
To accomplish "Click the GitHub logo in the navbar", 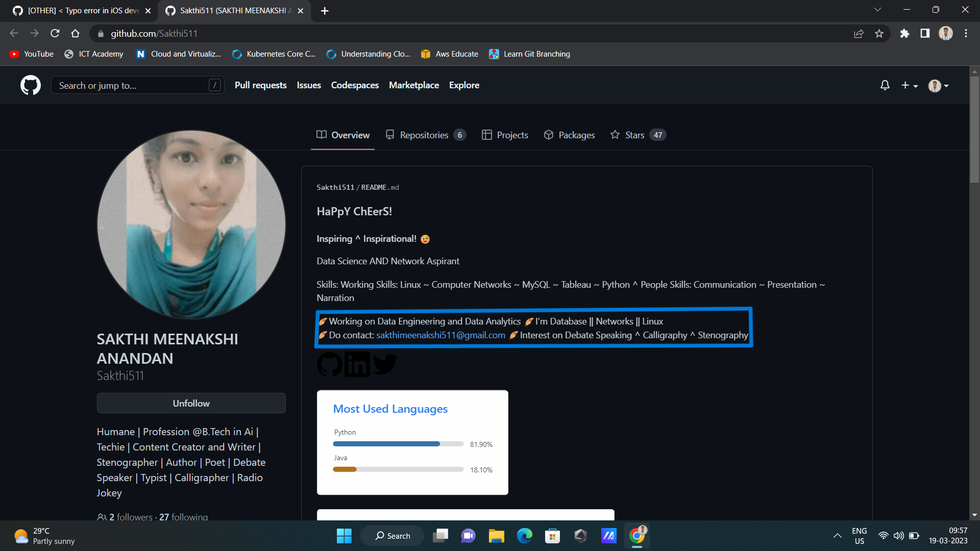I will pyautogui.click(x=30, y=85).
